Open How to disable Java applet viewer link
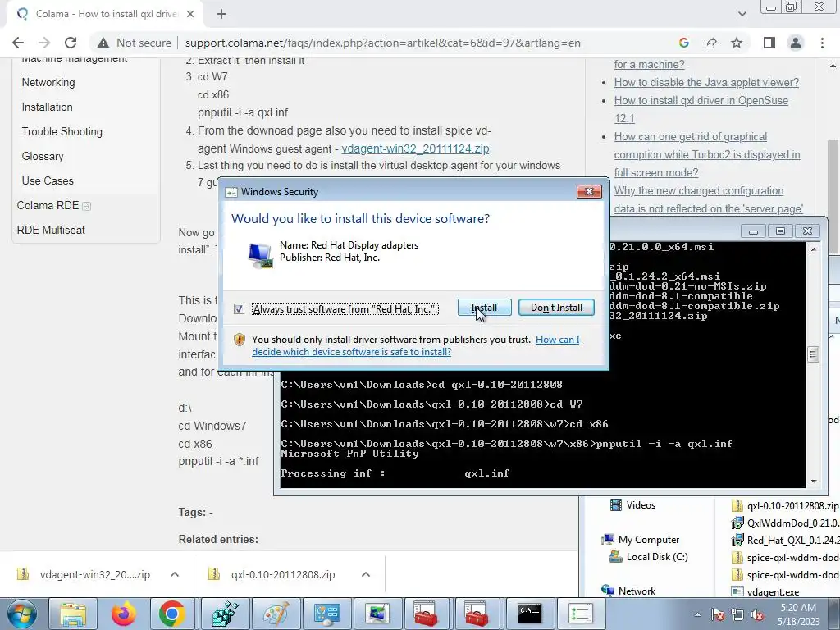The height and width of the screenshot is (630, 840). 706,83
